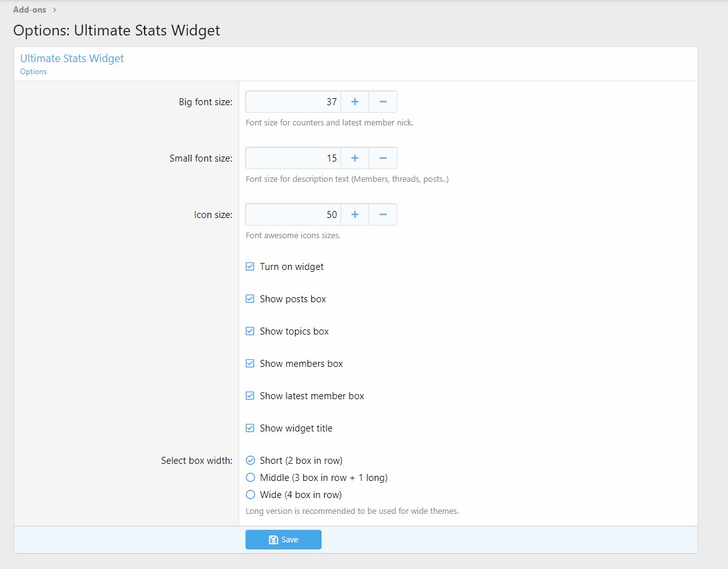This screenshot has width=728, height=569.
Task: Increment the Icon size value
Action: tap(354, 215)
